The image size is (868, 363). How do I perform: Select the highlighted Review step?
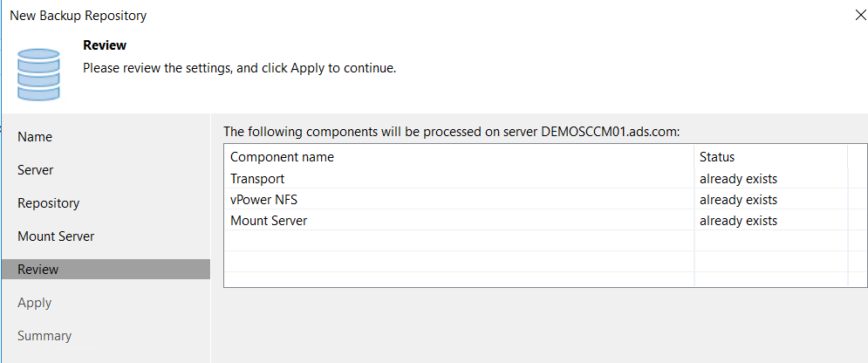[x=106, y=270]
